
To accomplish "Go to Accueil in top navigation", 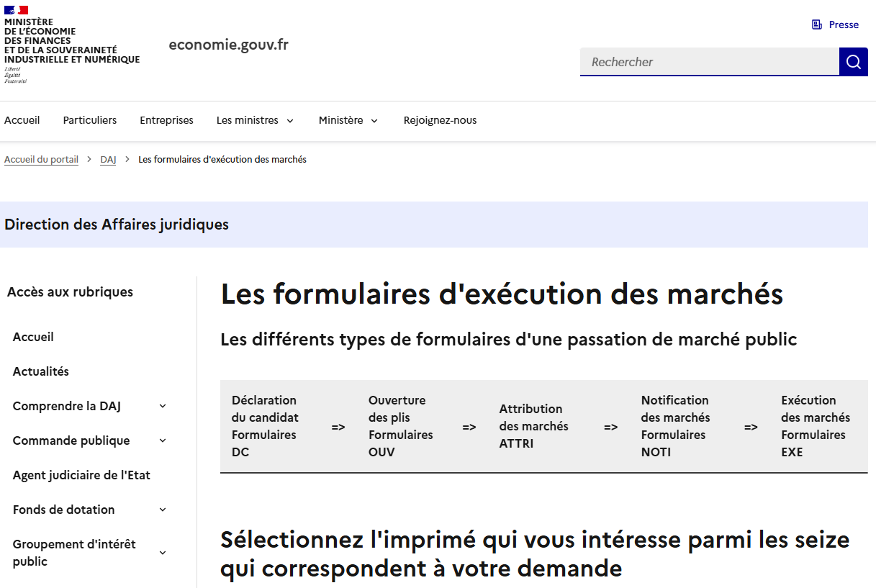I will tap(22, 120).
